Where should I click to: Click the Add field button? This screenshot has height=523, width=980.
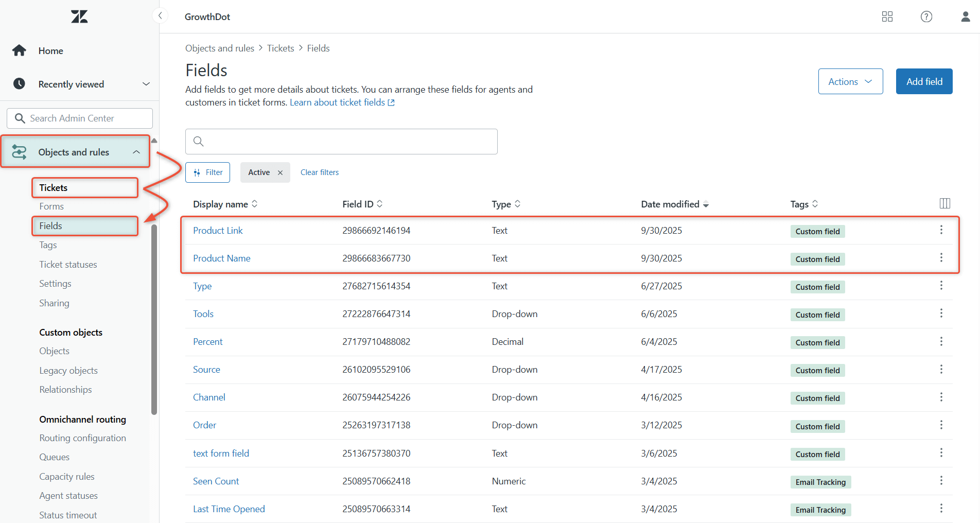pyautogui.click(x=924, y=81)
